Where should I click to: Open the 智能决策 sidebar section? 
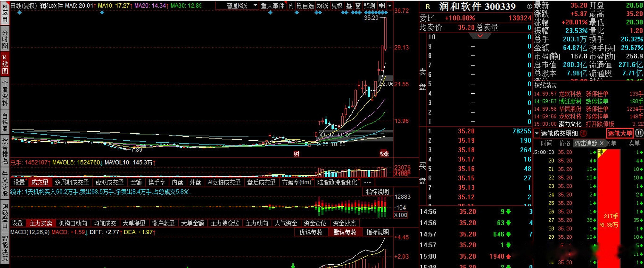(x=5, y=248)
